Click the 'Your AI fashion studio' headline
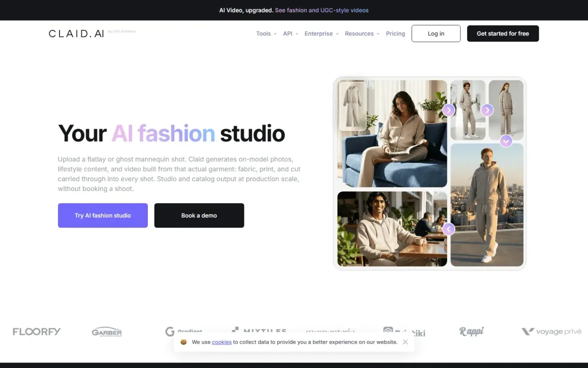Screen dimensions: 588x368 tap(171, 133)
